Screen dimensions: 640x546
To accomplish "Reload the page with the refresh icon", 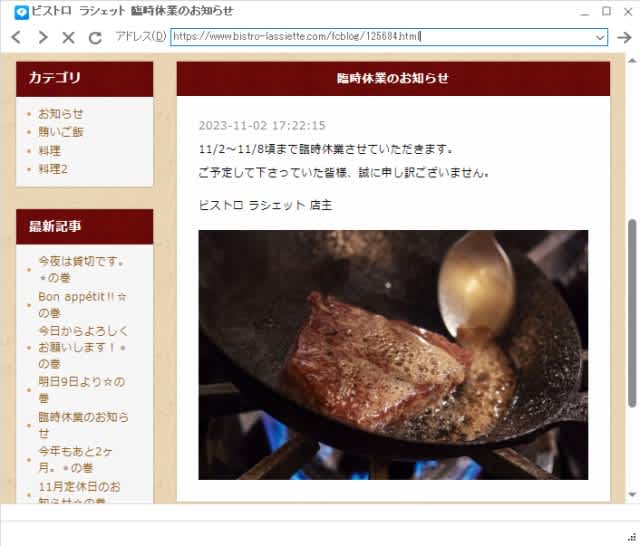I will point(95,38).
